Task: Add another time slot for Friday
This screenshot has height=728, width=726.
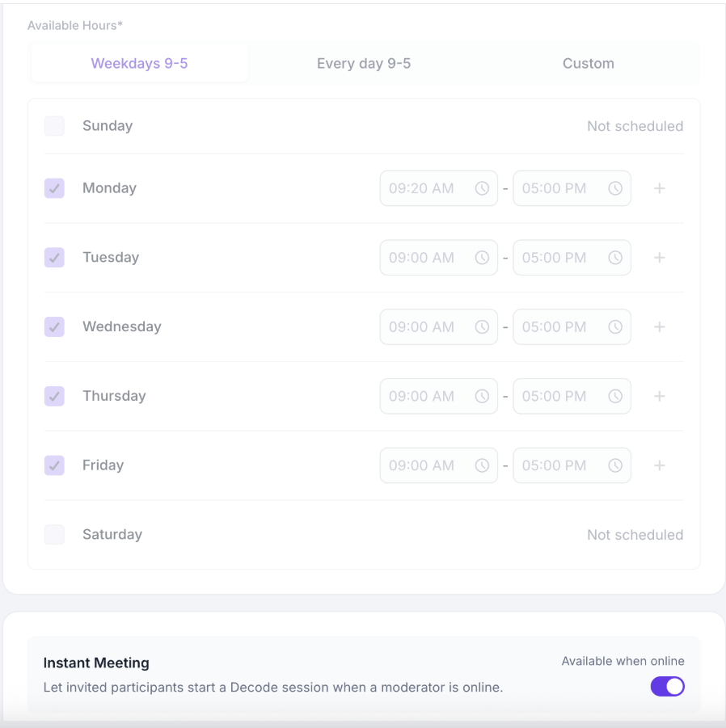Action: point(660,465)
